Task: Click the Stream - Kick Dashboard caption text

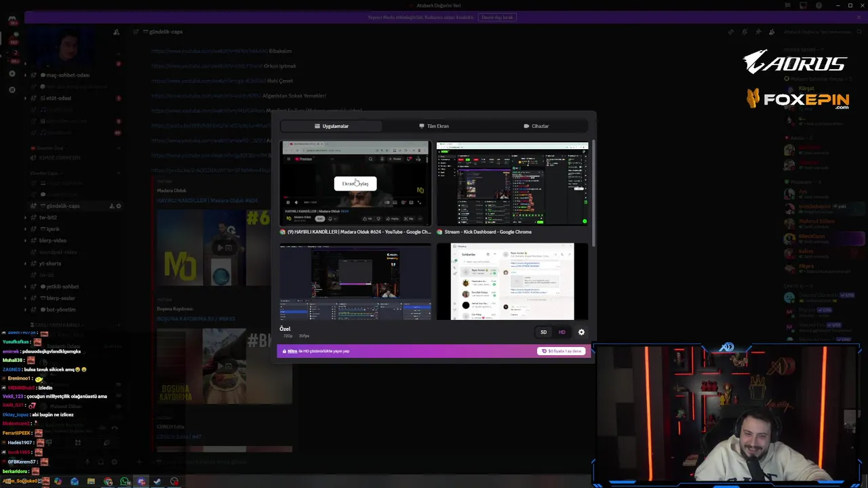Action: 488,232
